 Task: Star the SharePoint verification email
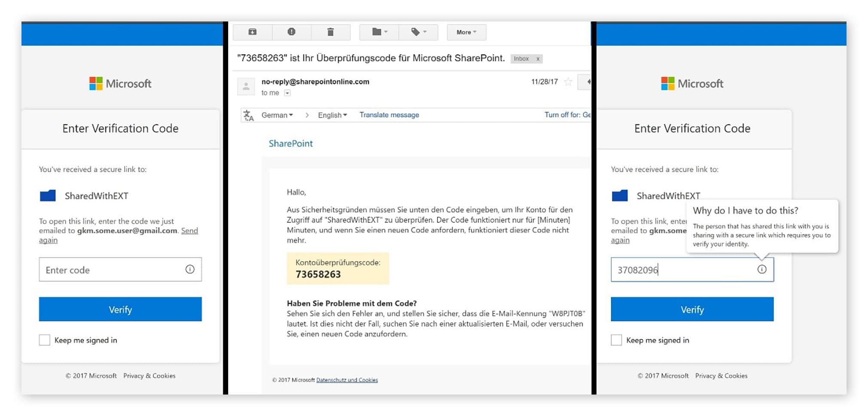click(568, 81)
